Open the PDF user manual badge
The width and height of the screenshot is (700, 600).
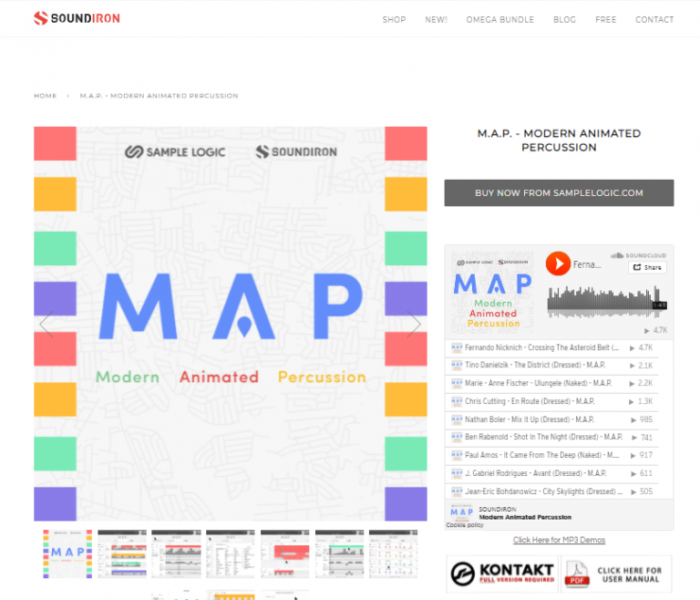tap(616, 574)
